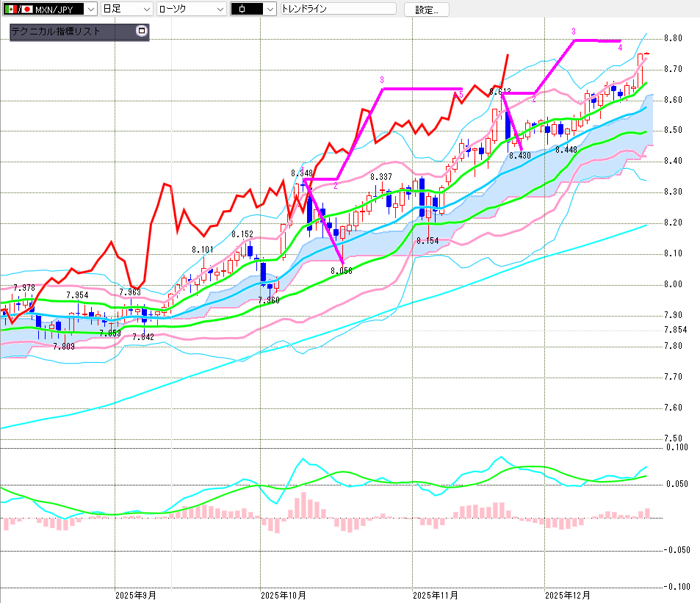The width and height of the screenshot is (700, 603).
Task: Click the 2025年10月 date axis label
Action: (284, 594)
